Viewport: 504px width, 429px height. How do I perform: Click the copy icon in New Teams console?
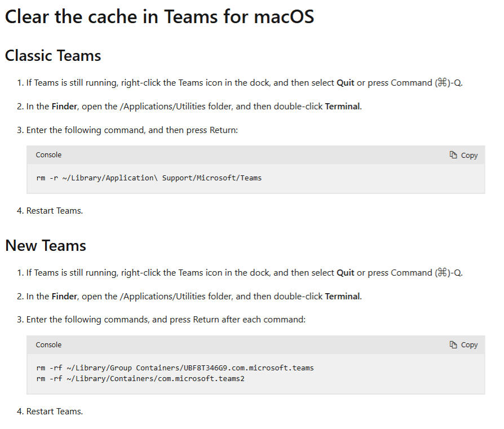pos(453,344)
